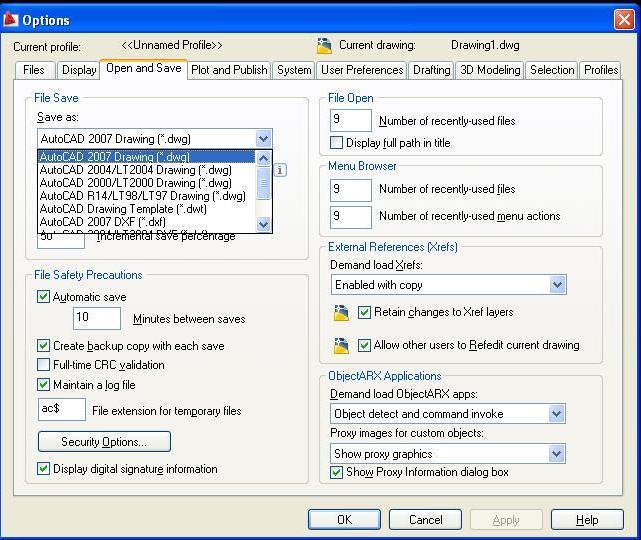This screenshot has width=641, height=540.
Task: Click the Open and Save tab
Action: coord(143,68)
